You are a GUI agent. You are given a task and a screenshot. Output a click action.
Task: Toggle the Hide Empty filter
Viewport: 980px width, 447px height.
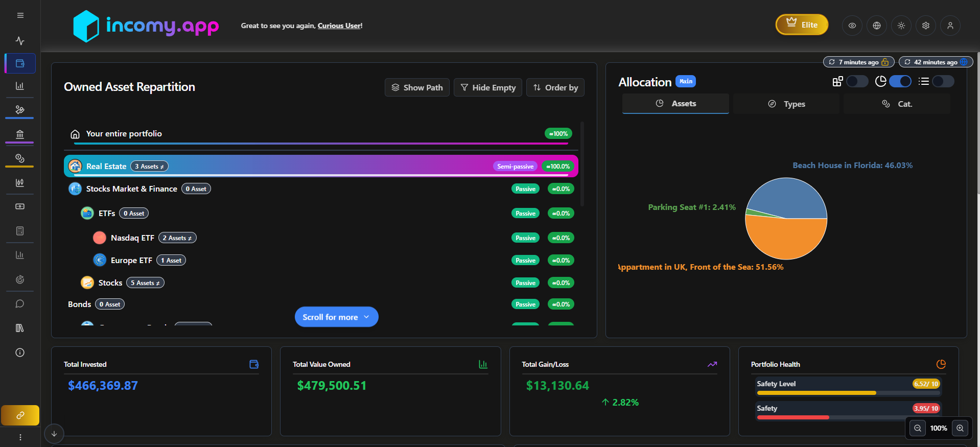[x=488, y=87]
